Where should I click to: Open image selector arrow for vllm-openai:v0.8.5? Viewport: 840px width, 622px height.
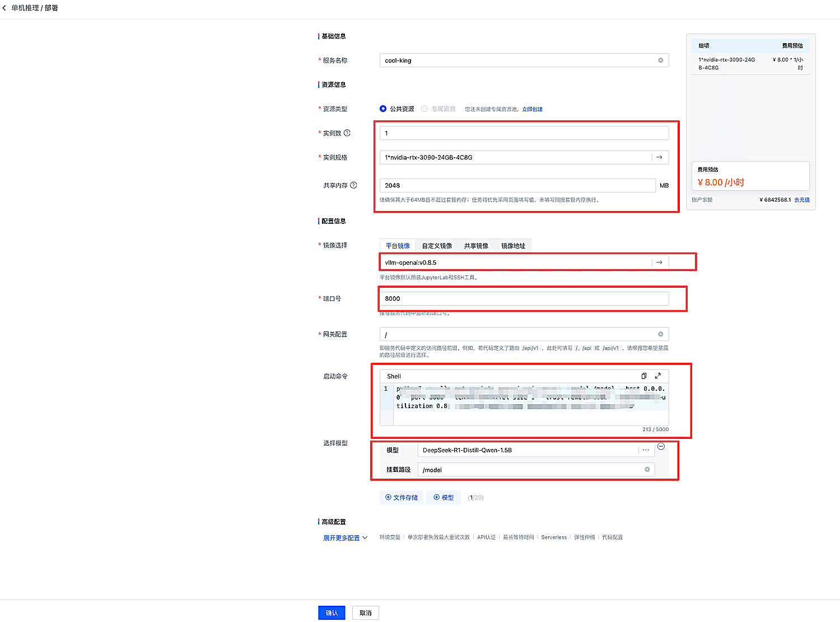660,262
